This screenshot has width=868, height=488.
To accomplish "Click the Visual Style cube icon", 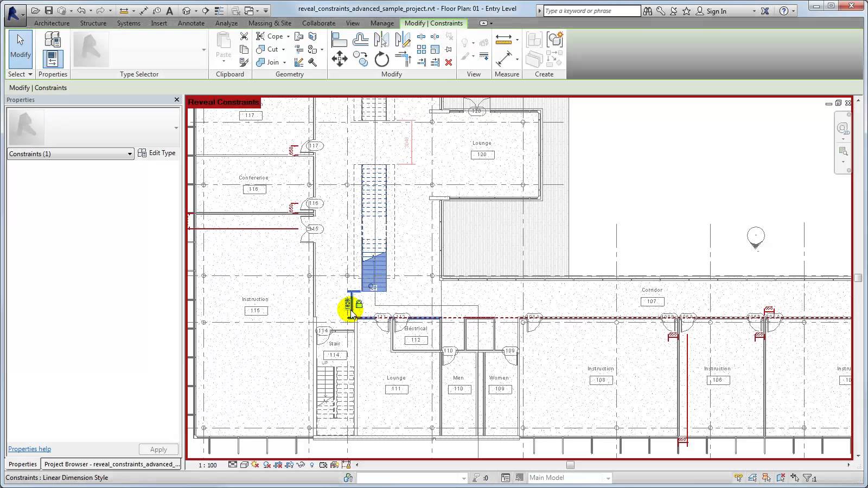I will [244, 465].
